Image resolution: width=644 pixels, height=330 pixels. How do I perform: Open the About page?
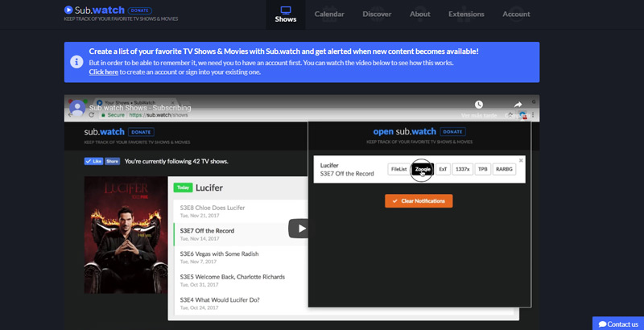pos(419,14)
